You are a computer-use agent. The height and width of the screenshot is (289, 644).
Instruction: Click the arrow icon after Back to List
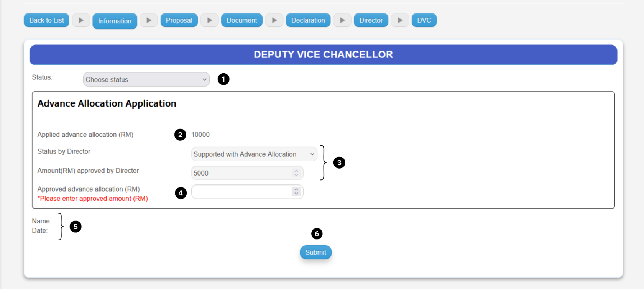tap(81, 20)
